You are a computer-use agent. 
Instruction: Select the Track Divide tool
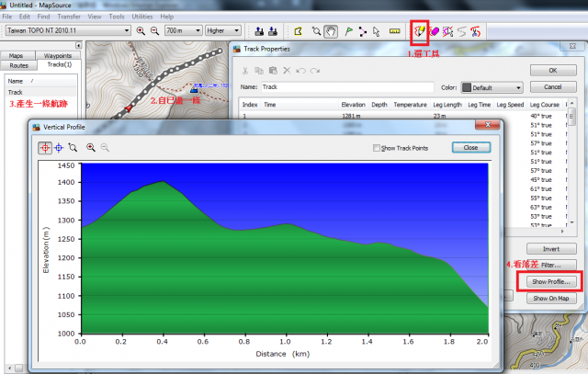tap(447, 31)
